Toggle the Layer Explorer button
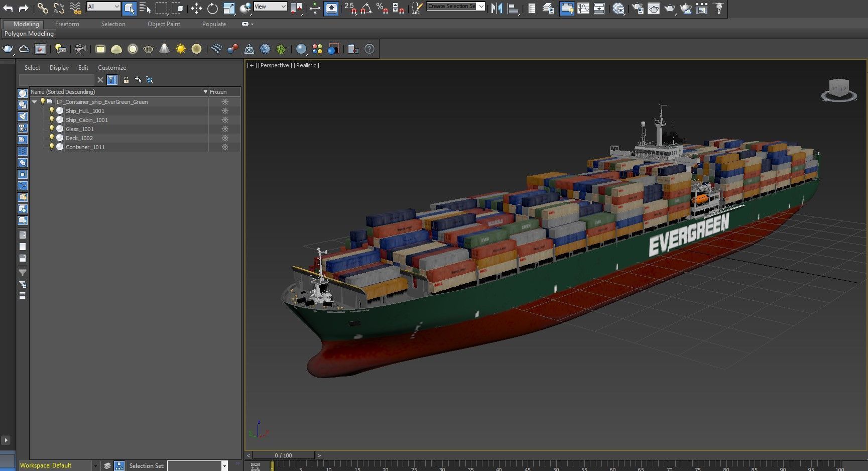 548,8
